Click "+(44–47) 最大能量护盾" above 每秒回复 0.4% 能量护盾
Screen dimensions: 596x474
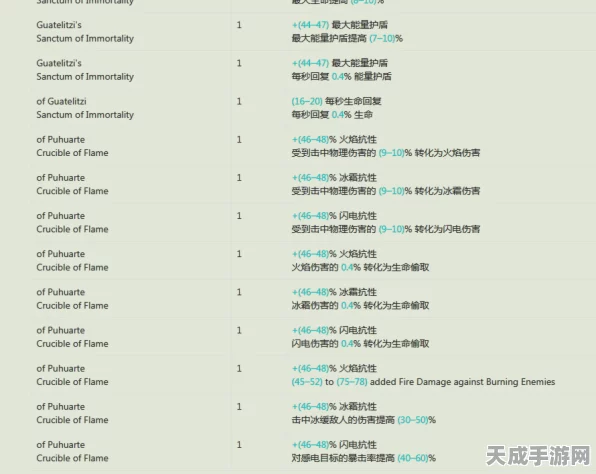coord(340,63)
